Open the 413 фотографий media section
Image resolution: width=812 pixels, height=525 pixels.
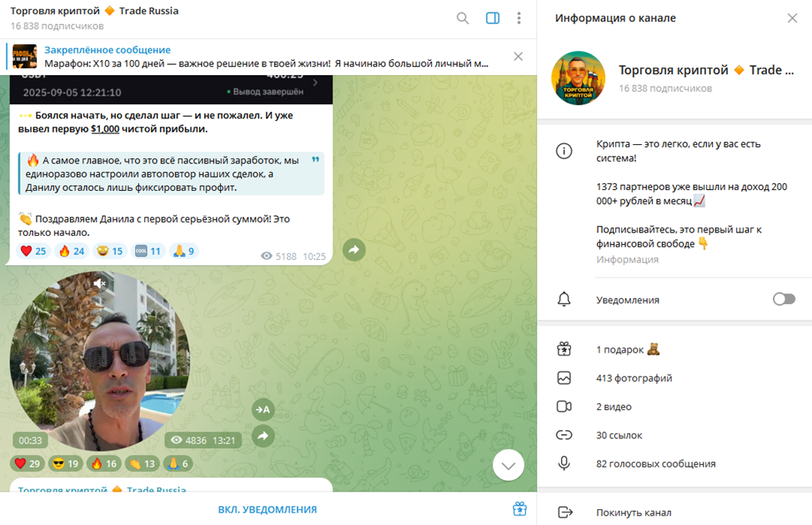pos(674,378)
